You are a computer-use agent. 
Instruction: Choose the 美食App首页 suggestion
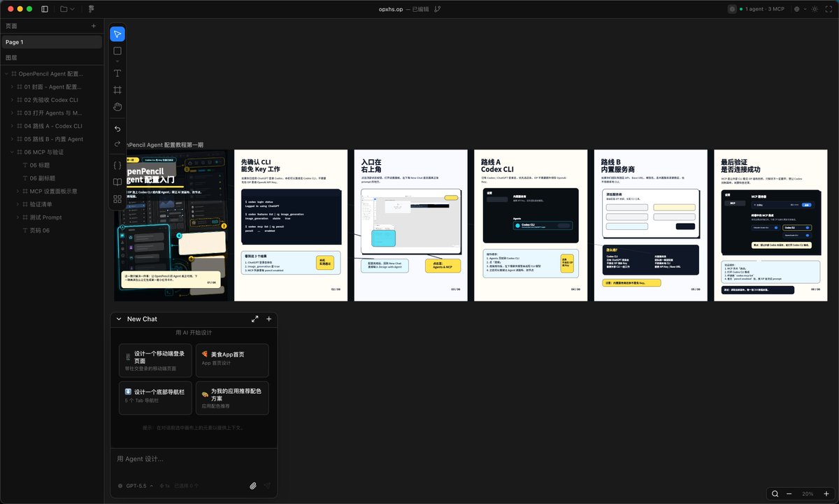coord(232,361)
